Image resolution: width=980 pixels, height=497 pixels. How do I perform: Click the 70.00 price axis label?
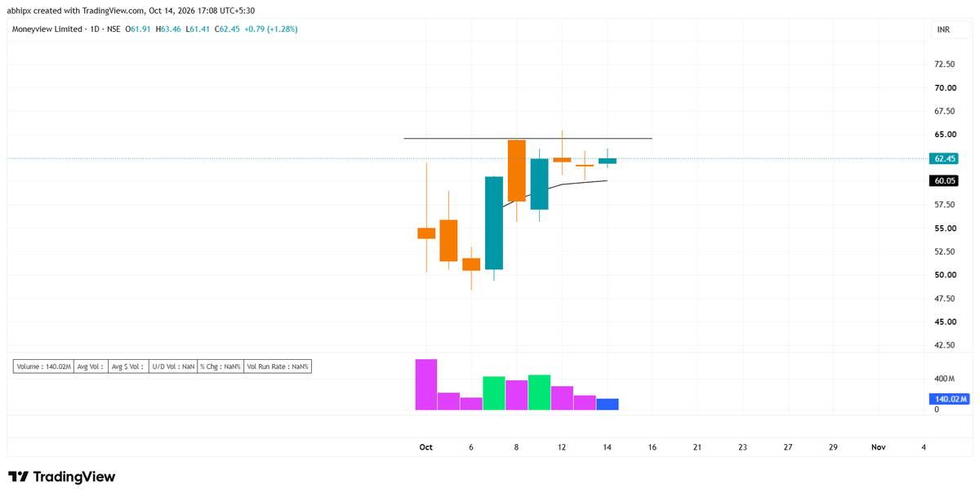coord(944,87)
